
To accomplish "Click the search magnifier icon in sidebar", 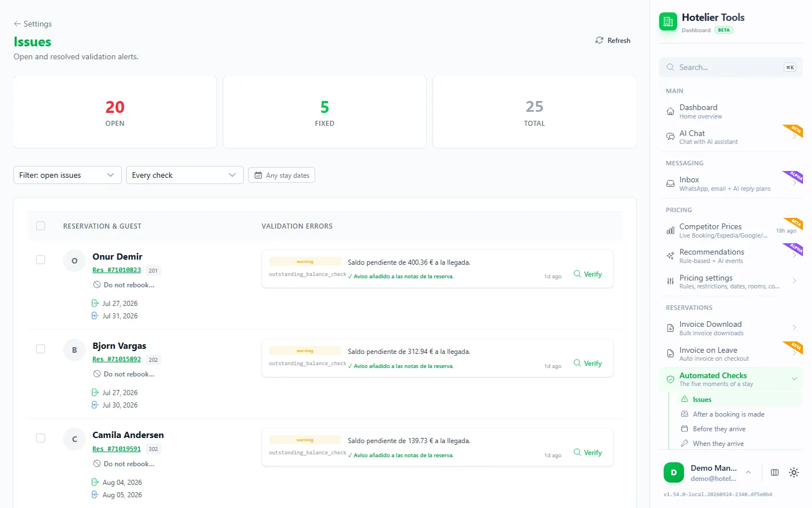I will [x=670, y=67].
